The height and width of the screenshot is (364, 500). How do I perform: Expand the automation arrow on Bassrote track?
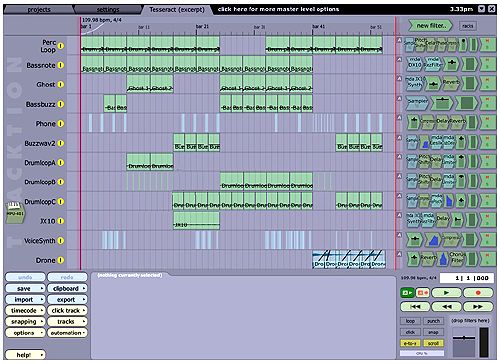(399, 59)
